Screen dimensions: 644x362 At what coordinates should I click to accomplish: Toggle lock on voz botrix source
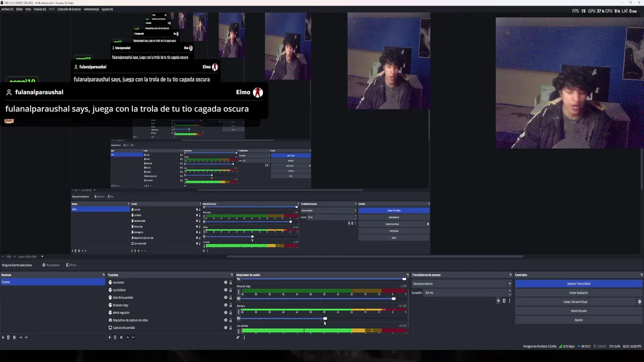230,283
